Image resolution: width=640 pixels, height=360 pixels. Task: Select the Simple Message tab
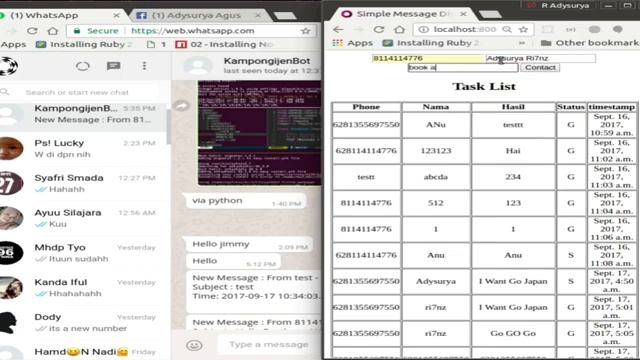pyautogui.click(x=402, y=14)
